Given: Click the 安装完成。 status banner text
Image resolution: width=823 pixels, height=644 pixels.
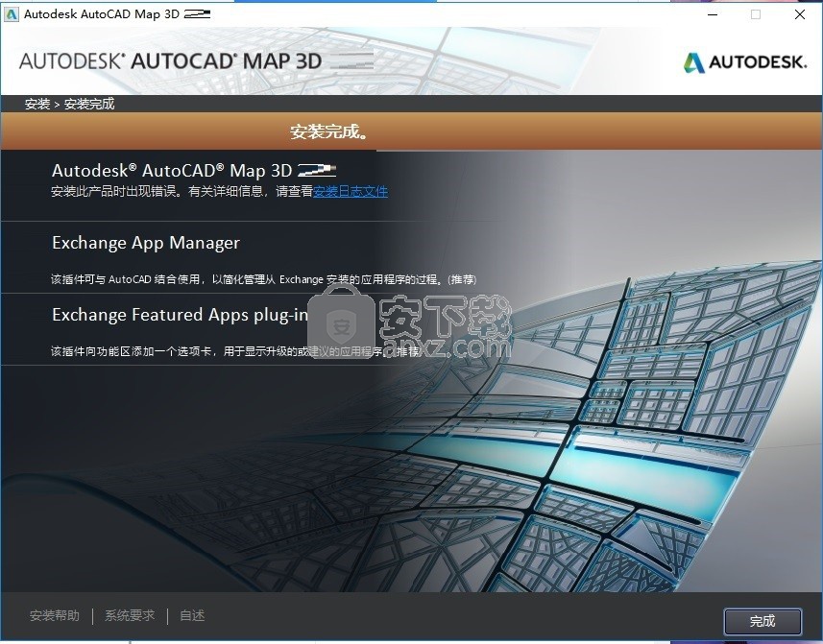Looking at the screenshot, I should (329, 131).
